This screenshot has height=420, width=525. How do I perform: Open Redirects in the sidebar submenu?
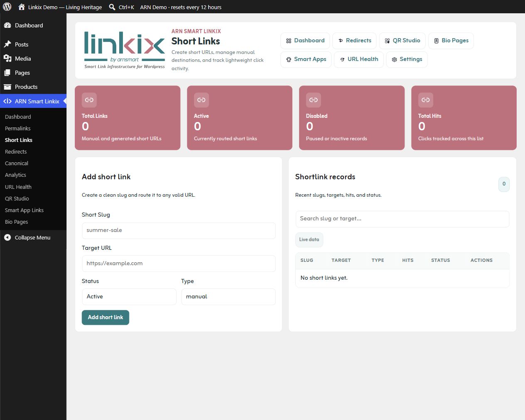(x=16, y=152)
